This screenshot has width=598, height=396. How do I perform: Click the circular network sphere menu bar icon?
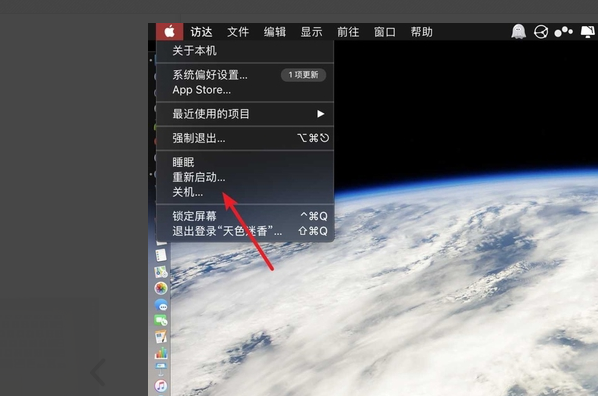[541, 32]
